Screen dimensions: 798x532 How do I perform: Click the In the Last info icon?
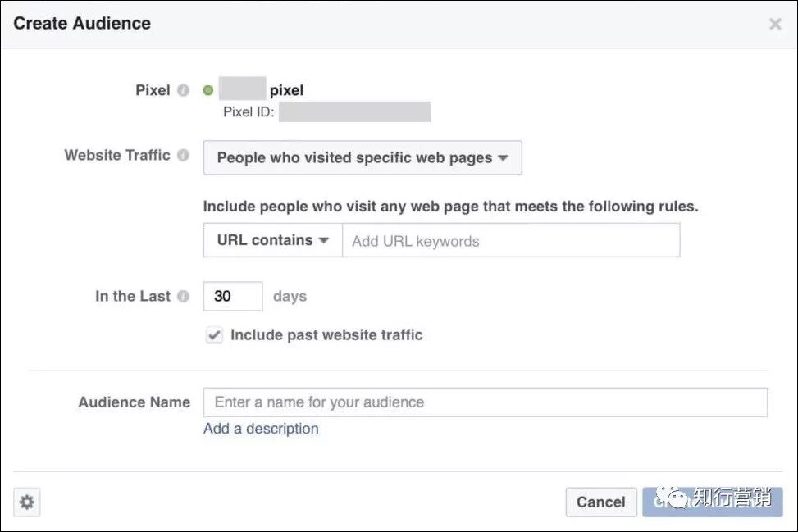click(x=183, y=296)
